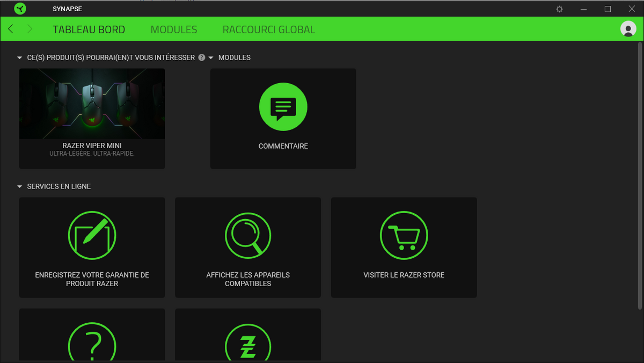This screenshot has height=363, width=644.
Task: Collapse the Modules section arrow
Action: (211, 57)
